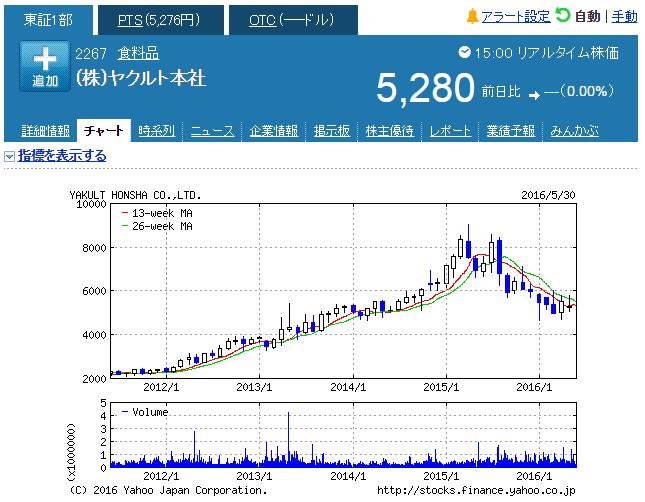Switch to the OTC tab
645x502 pixels.
[x=293, y=20]
